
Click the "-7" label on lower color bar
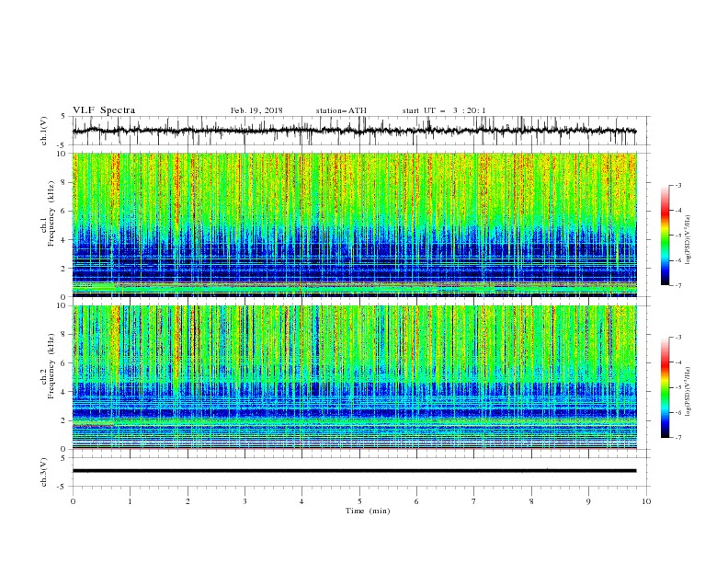tap(678, 438)
